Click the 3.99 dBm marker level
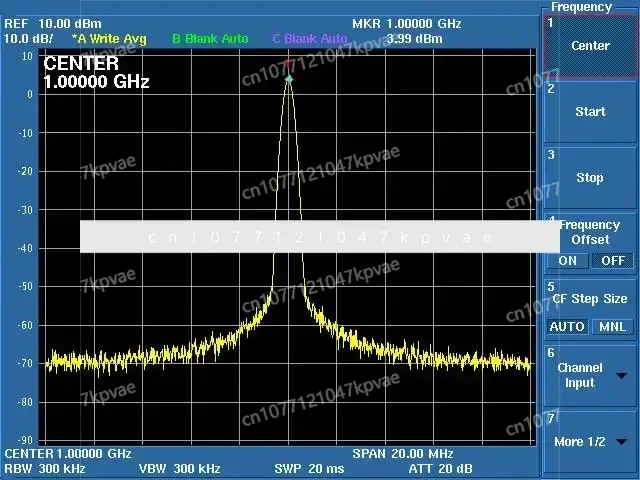This screenshot has height=480, width=640. 415,39
